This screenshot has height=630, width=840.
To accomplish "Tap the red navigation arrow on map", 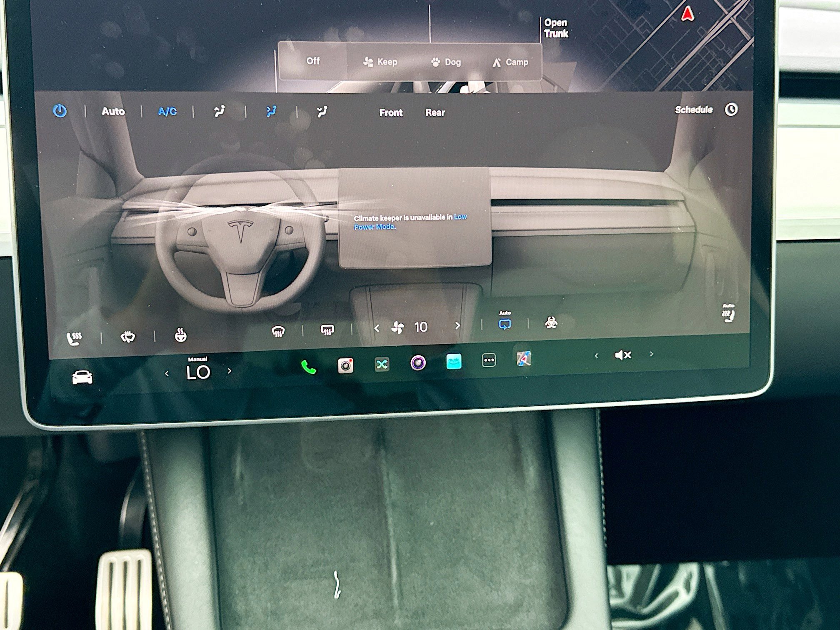I will coord(687,15).
